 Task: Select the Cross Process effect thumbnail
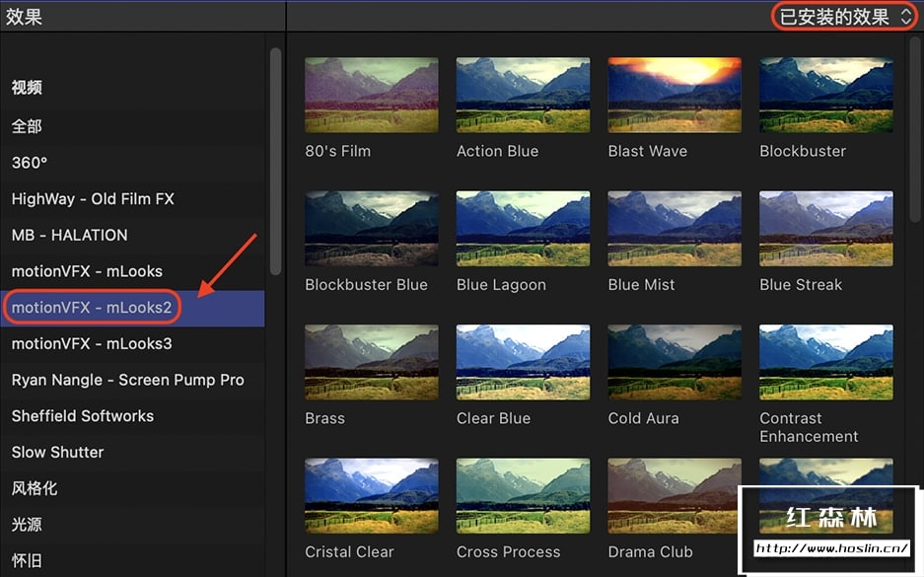point(523,496)
